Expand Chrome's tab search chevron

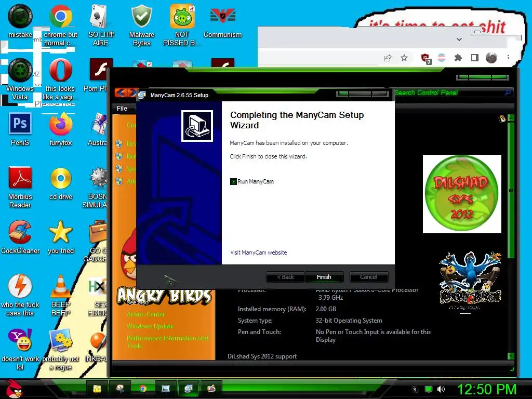[x=459, y=39]
